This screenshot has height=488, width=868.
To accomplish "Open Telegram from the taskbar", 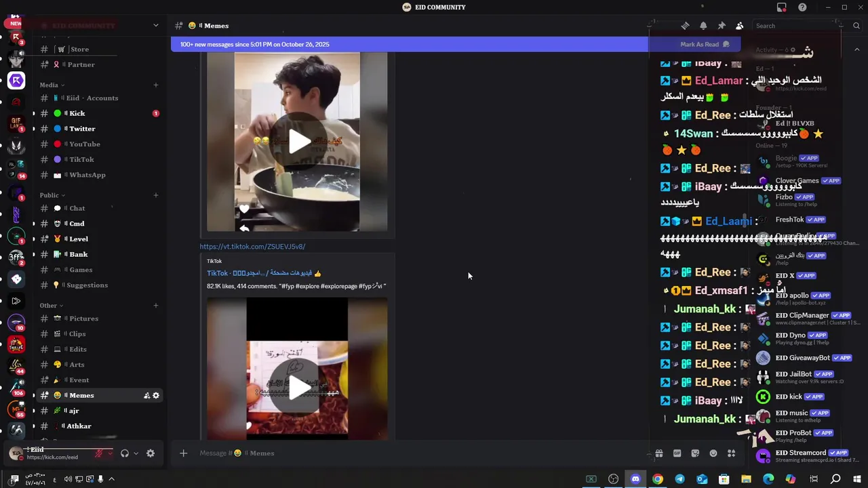I will pyautogui.click(x=679, y=479).
